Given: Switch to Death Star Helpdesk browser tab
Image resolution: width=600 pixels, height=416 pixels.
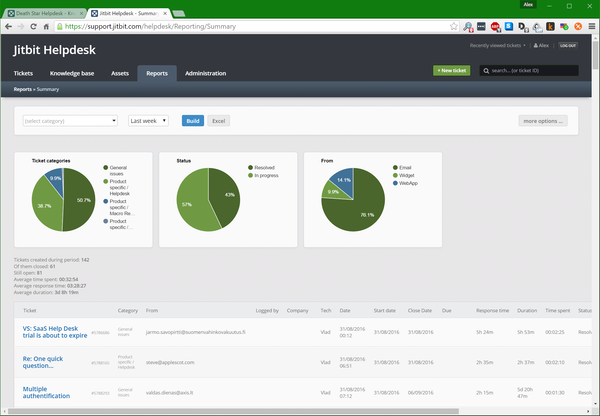Looking at the screenshot, I should [x=45, y=13].
